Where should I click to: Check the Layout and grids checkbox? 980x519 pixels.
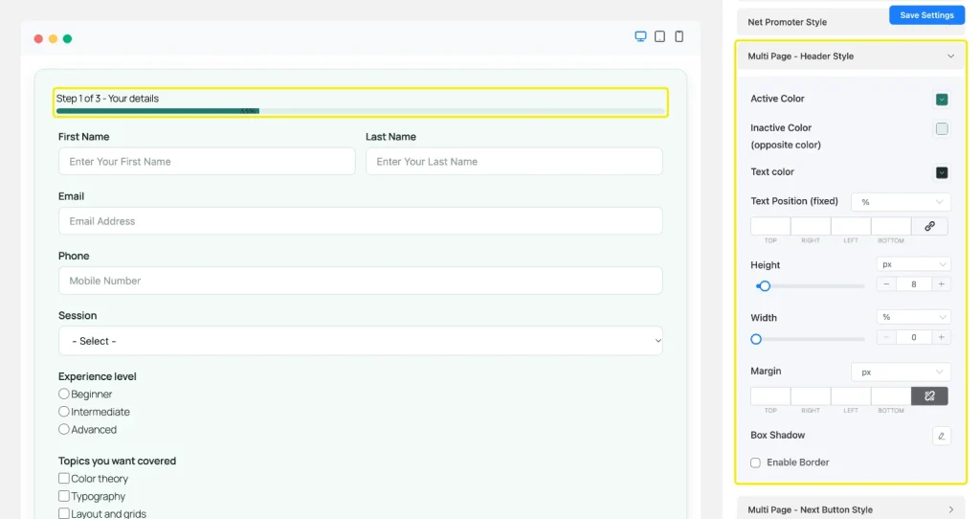64,513
